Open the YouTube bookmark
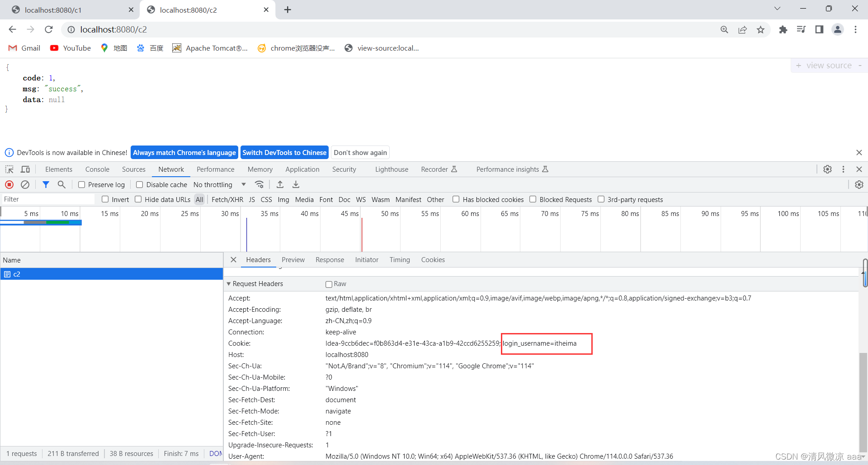Screen dimensions: 868x465 coord(71,48)
